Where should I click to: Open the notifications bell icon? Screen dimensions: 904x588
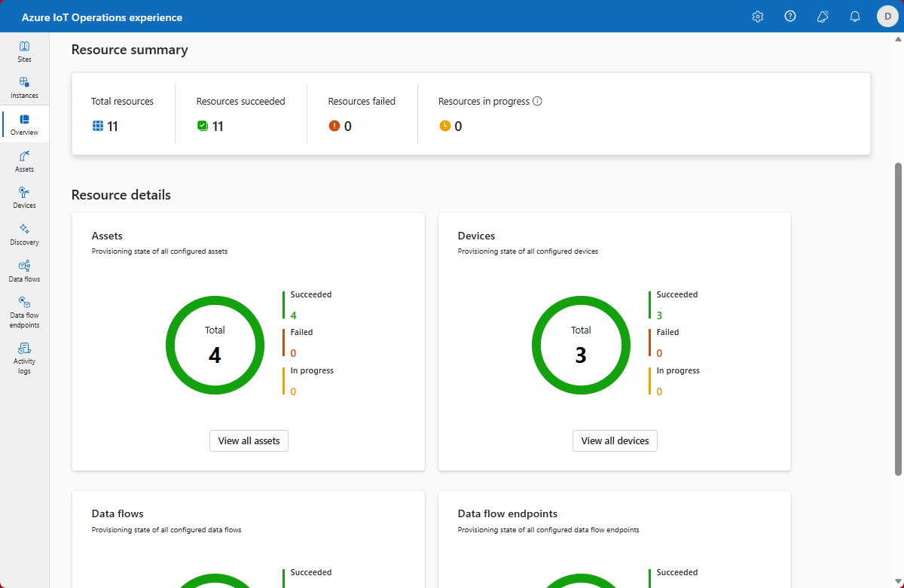pos(855,17)
